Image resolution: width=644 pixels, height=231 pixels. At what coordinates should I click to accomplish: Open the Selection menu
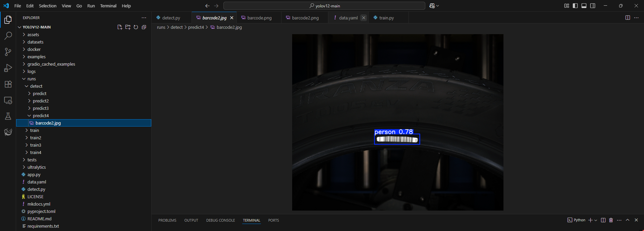[48, 6]
